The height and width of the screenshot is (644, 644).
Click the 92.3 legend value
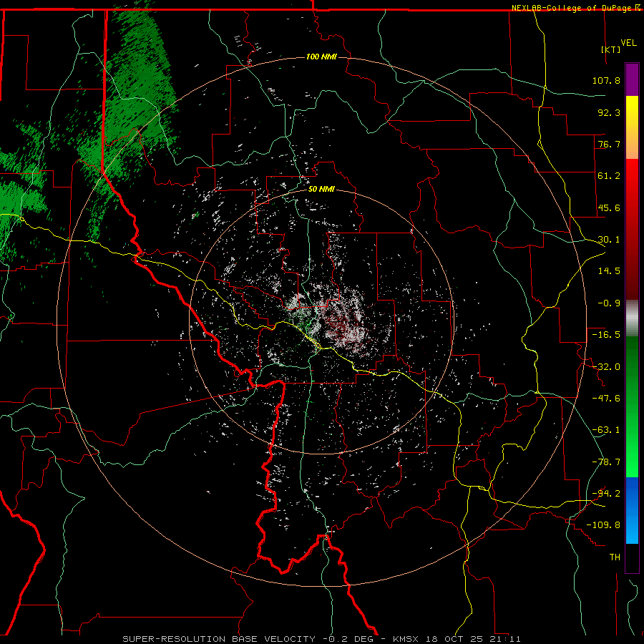tap(609, 112)
